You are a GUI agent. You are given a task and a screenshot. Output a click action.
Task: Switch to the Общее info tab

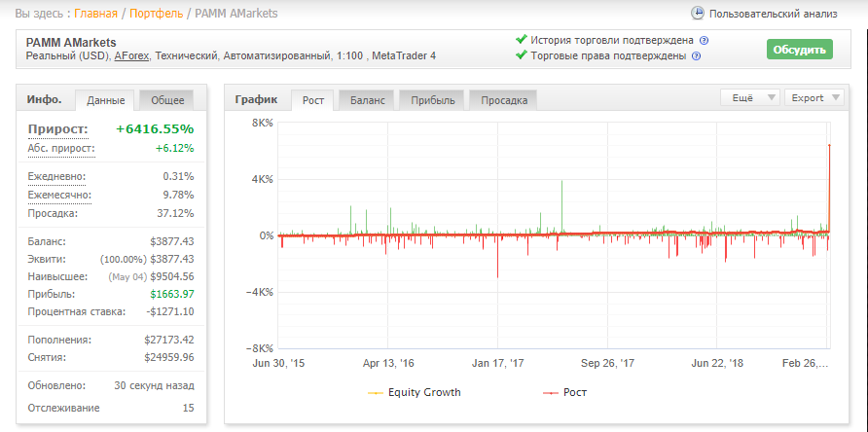click(x=167, y=100)
